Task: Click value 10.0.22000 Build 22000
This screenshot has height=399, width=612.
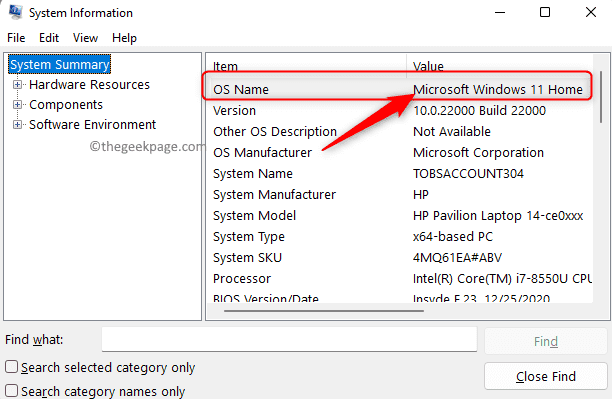Action: point(479,110)
